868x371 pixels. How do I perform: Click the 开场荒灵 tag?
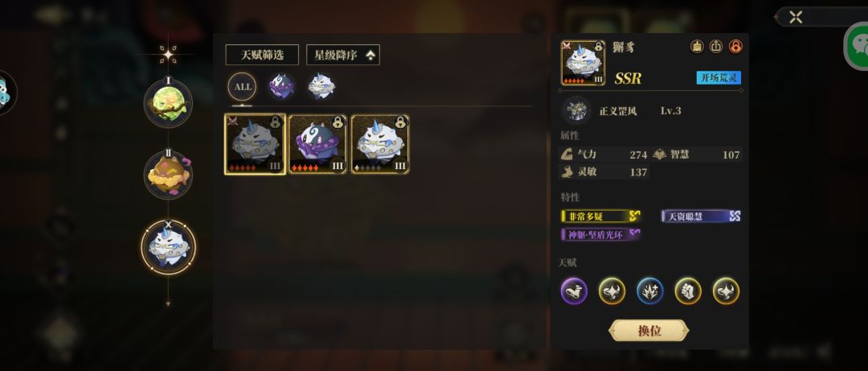tap(719, 77)
